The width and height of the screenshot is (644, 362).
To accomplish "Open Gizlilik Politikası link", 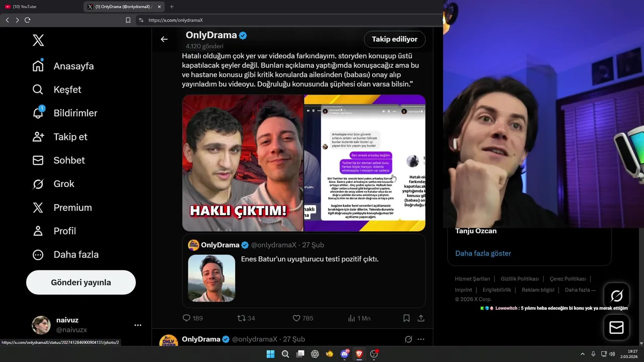I will point(520,279).
